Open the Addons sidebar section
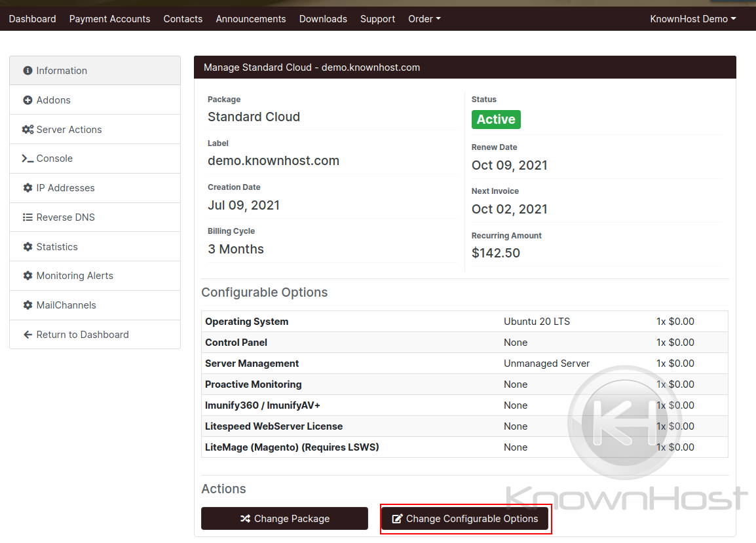 pos(95,100)
